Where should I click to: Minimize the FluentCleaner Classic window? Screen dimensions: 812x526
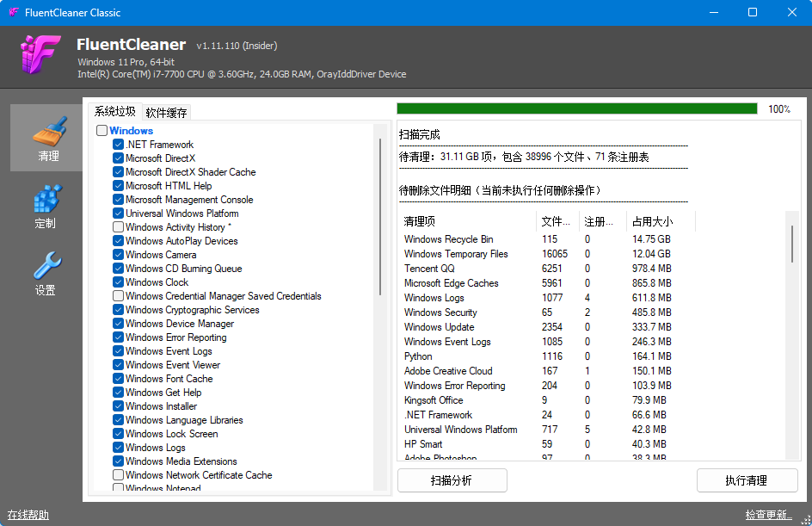point(714,12)
